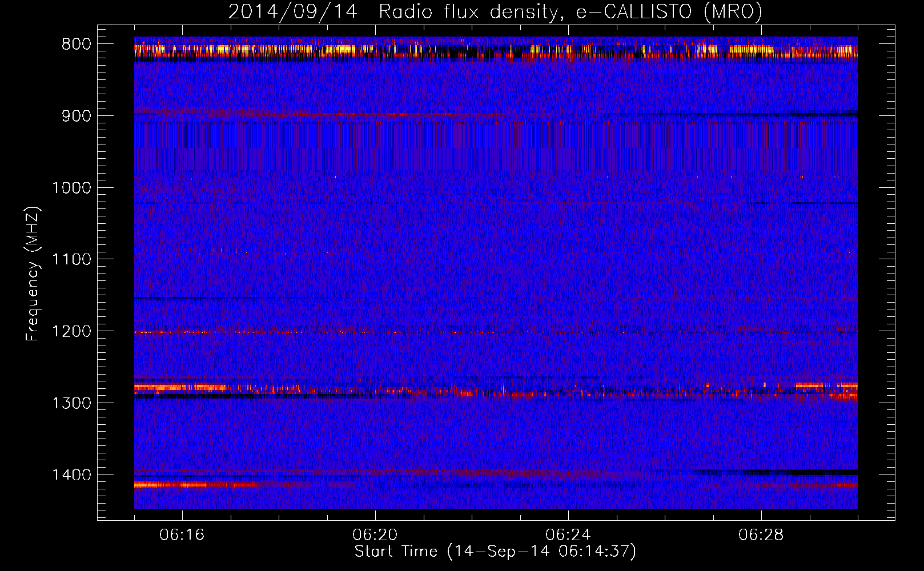Select the 1200 frequency axis label

coord(71,332)
